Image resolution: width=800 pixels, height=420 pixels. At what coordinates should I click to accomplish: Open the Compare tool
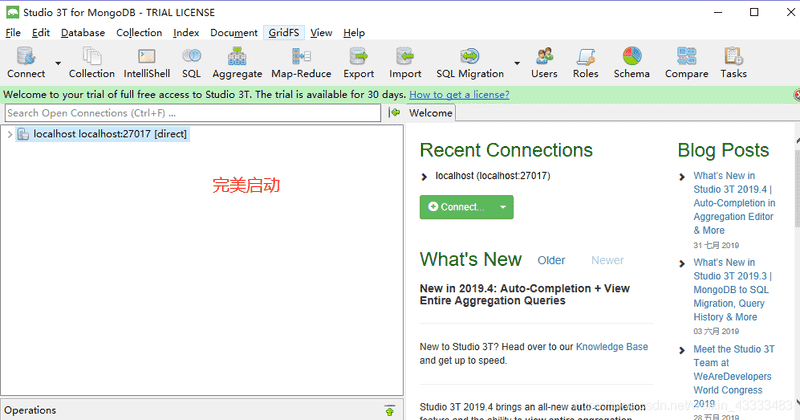(x=686, y=62)
